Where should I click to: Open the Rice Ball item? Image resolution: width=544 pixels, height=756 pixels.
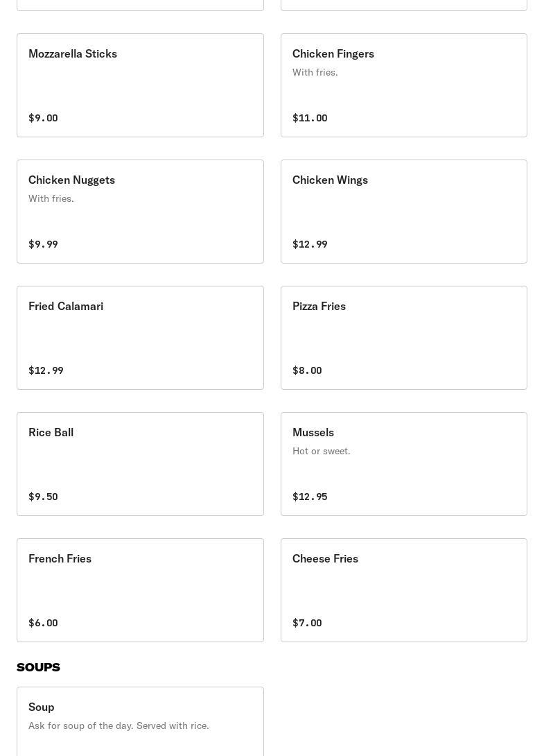140,463
